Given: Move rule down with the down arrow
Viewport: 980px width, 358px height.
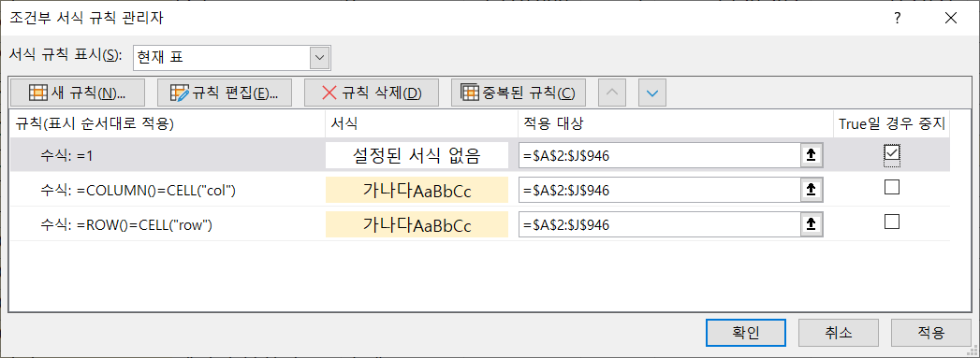Looking at the screenshot, I should (x=652, y=93).
